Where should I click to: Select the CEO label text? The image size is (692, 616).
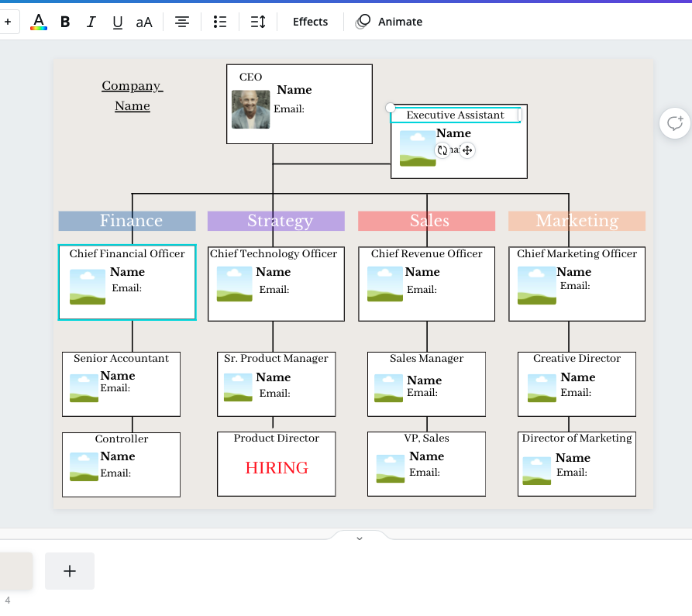tap(250, 77)
